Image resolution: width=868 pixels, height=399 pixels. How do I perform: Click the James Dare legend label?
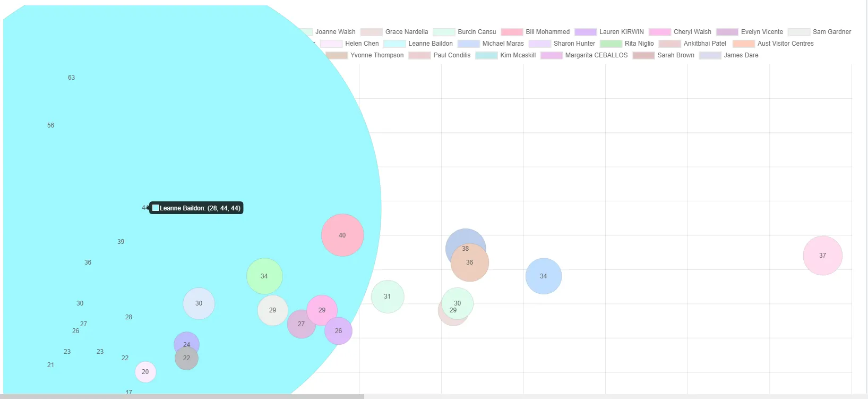tap(741, 55)
